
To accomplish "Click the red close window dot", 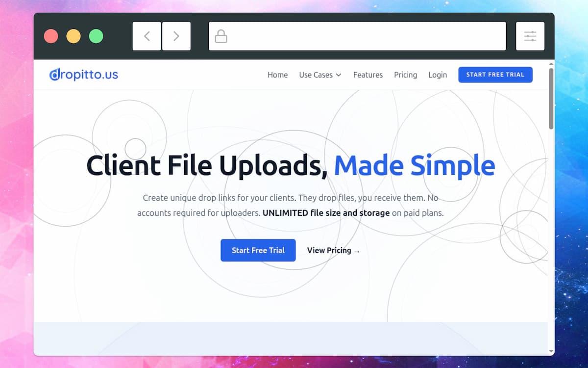I will tap(51, 36).
